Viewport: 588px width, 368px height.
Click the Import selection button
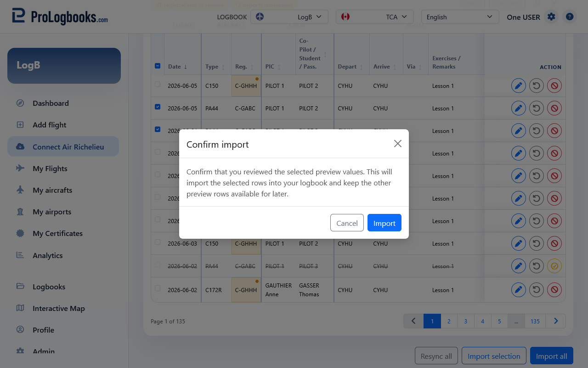pos(494,356)
